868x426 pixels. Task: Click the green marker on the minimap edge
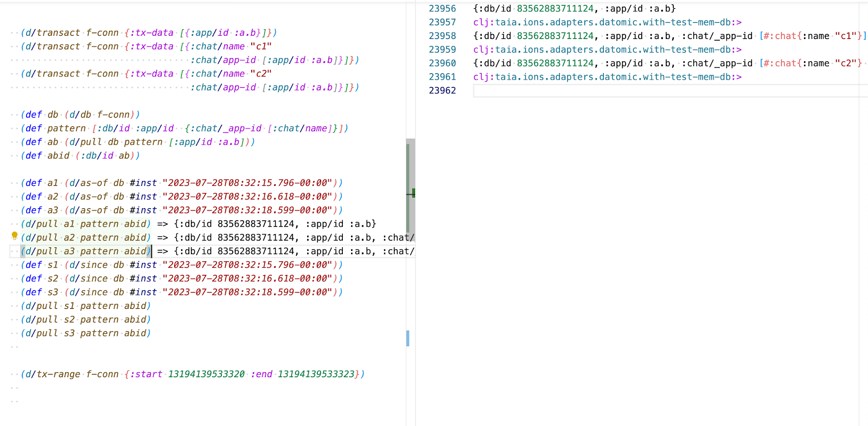pos(413,193)
